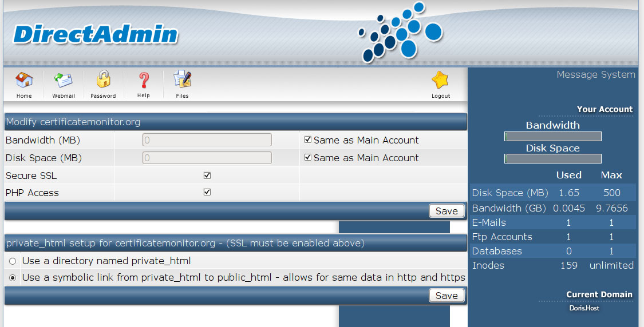Uncheck Disk Space Same as Main Account
This screenshot has height=327, width=644.
(307, 157)
